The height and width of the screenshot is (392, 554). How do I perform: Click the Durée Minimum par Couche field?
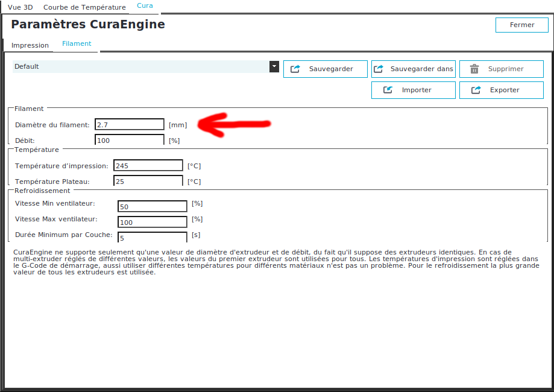pos(153,237)
